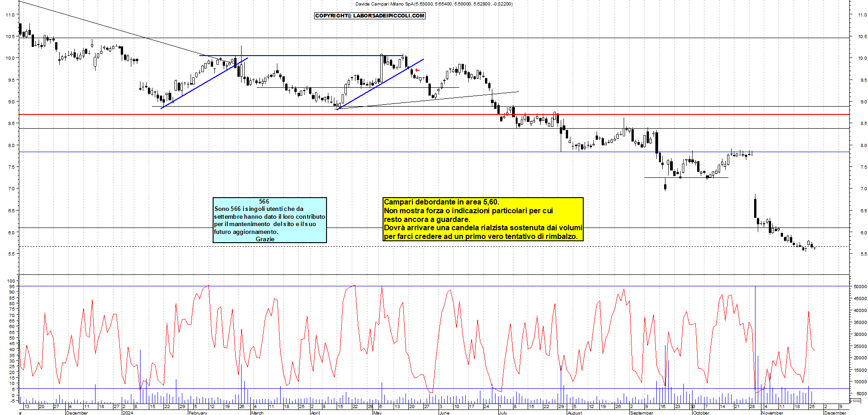Click 'Non mostra forza o indicazioni particolari' line
The width and height of the screenshot is (868, 415).
(x=468, y=210)
